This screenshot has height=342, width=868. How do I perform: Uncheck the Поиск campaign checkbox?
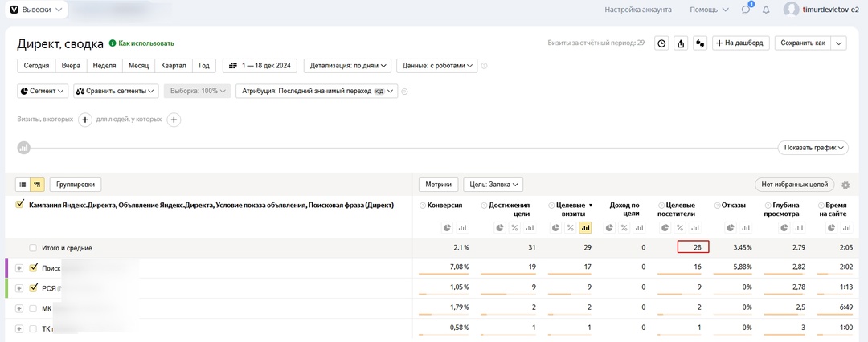[x=33, y=268]
